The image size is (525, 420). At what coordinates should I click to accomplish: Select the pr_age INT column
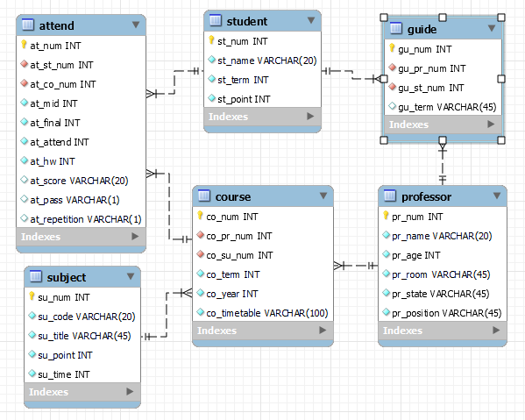coord(443,255)
